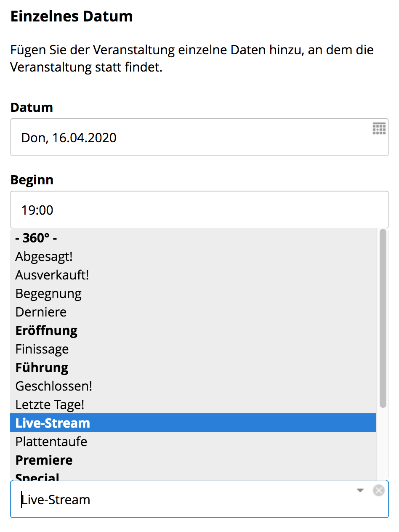Image resolution: width=399 pixels, height=532 pixels.
Task: Select the "- 360° -" option
Action: point(193,238)
